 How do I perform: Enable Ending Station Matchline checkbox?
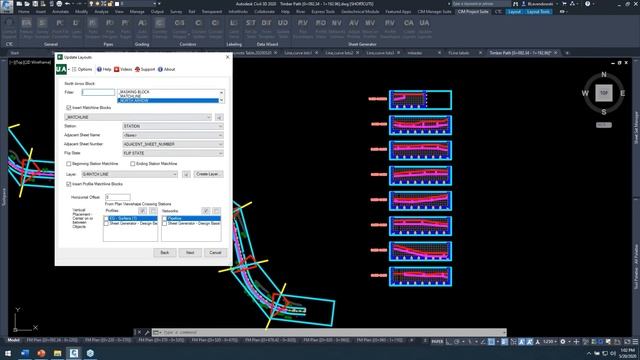(133, 164)
